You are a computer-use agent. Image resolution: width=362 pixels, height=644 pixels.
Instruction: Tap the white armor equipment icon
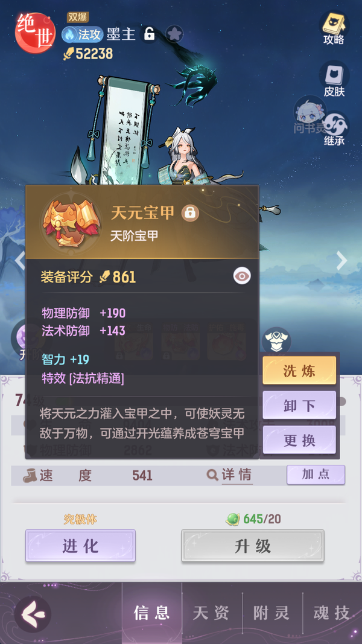click(276, 340)
